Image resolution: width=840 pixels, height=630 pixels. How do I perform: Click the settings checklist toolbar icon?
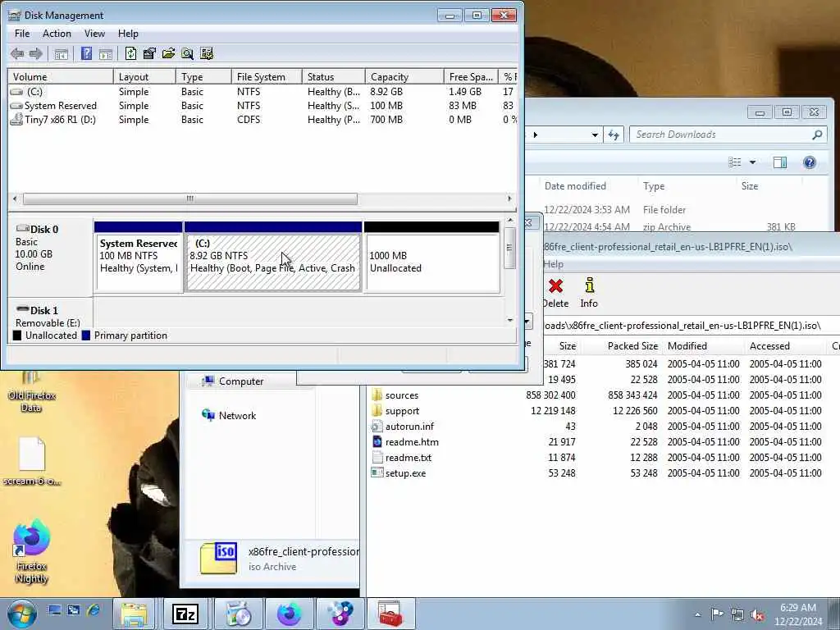206,53
